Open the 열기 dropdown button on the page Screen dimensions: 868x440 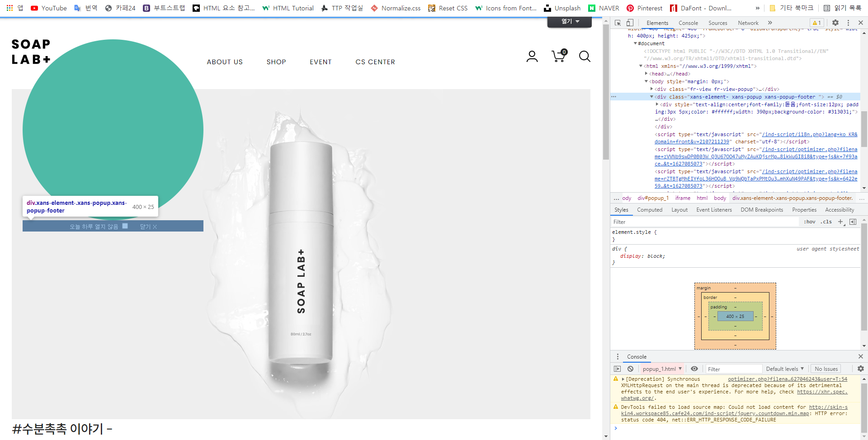coord(570,22)
